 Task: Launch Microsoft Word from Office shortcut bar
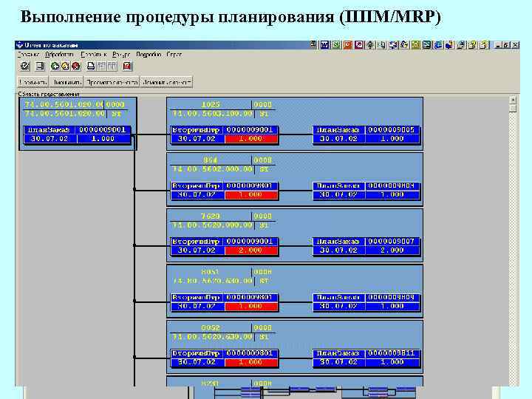coord(324,45)
